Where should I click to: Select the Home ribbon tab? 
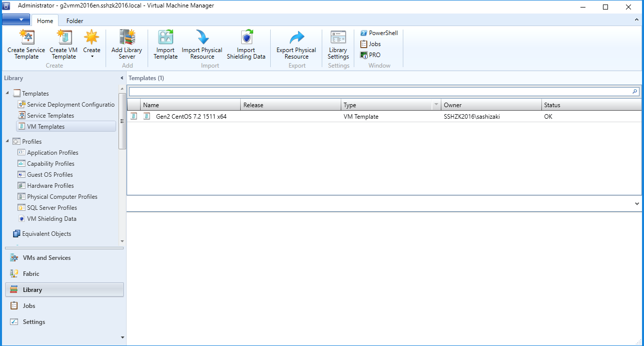point(45,21)
